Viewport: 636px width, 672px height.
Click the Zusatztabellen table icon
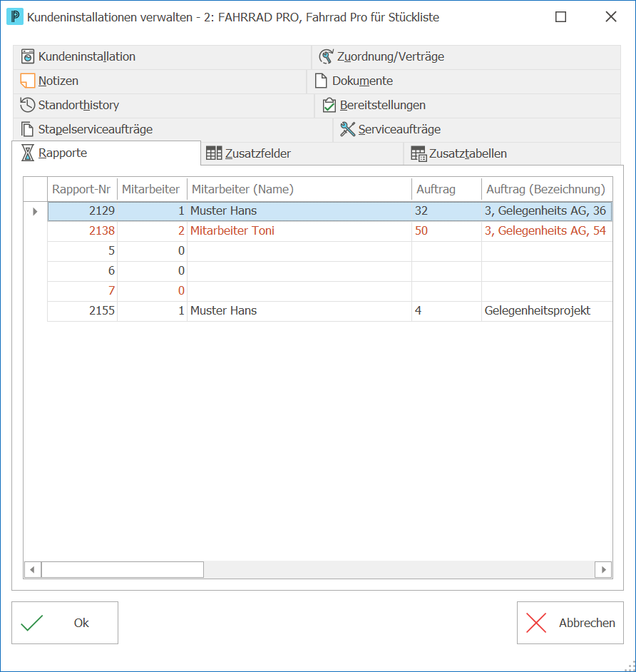pos(419,154)
